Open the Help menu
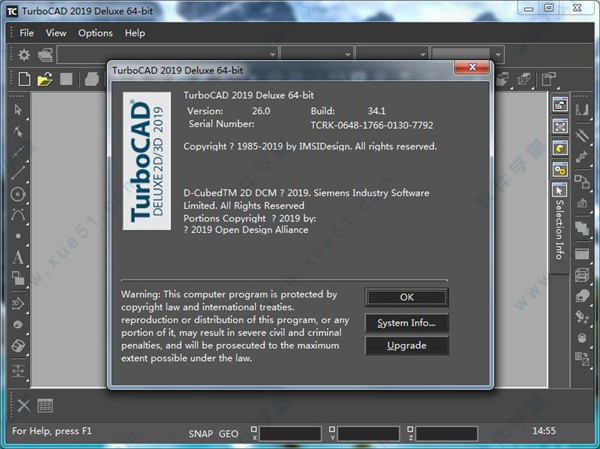Viewport: 600px width, 449px height. (135, 33)
